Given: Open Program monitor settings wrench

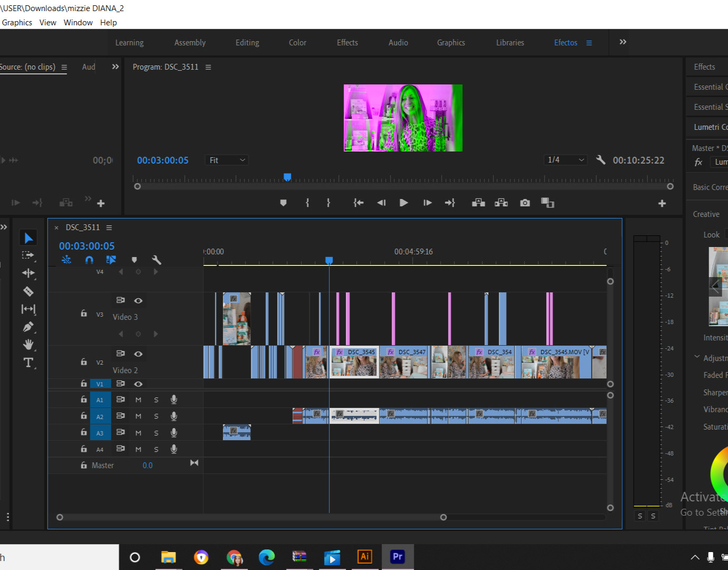Looking at the screenshot, I should click(x=600, y=159).
